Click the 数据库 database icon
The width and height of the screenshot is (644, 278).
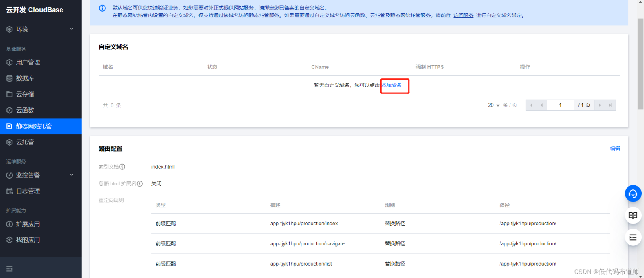coord(10,78)
